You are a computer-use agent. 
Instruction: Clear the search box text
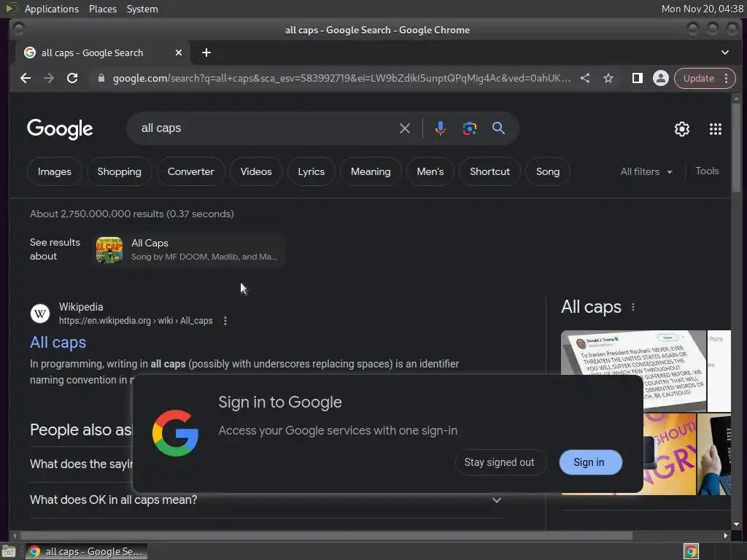pos(404,128)
